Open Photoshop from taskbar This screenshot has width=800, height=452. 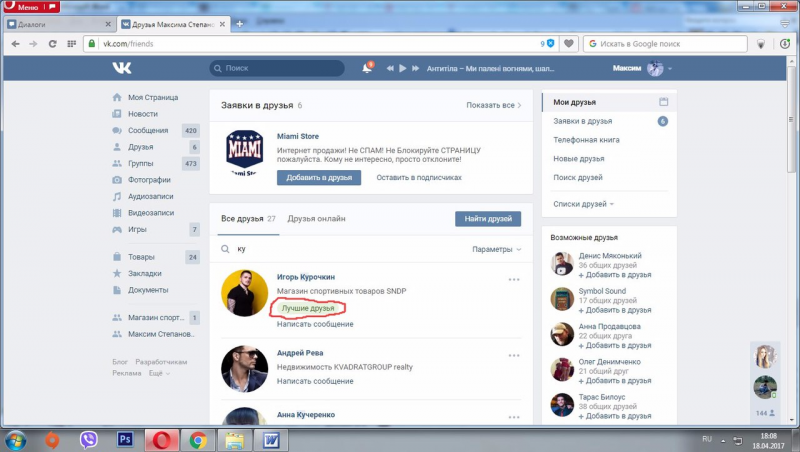coord(125,440)
